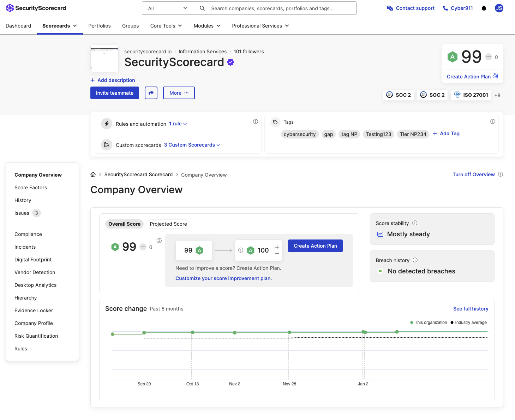Click info icon beside target score 100

[x=241, y=250]
